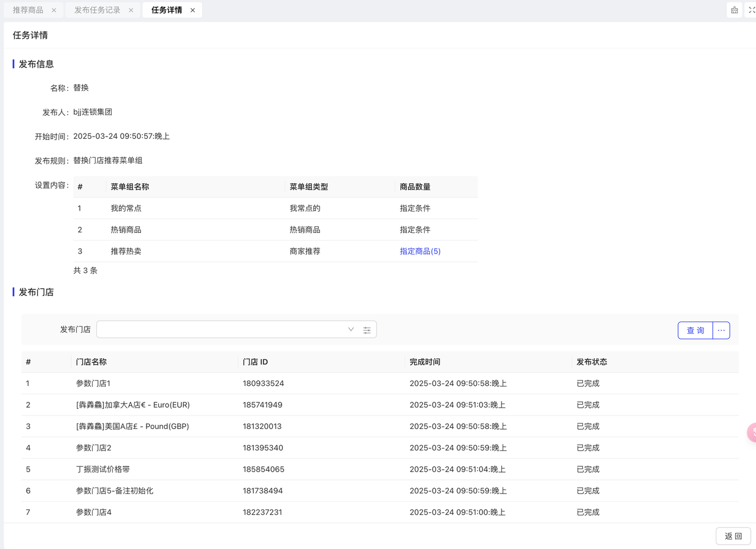This screenshot has height=549, width=756.
Task: Click 已完成 status in 参数门店1 row
Action: (588, 384)
